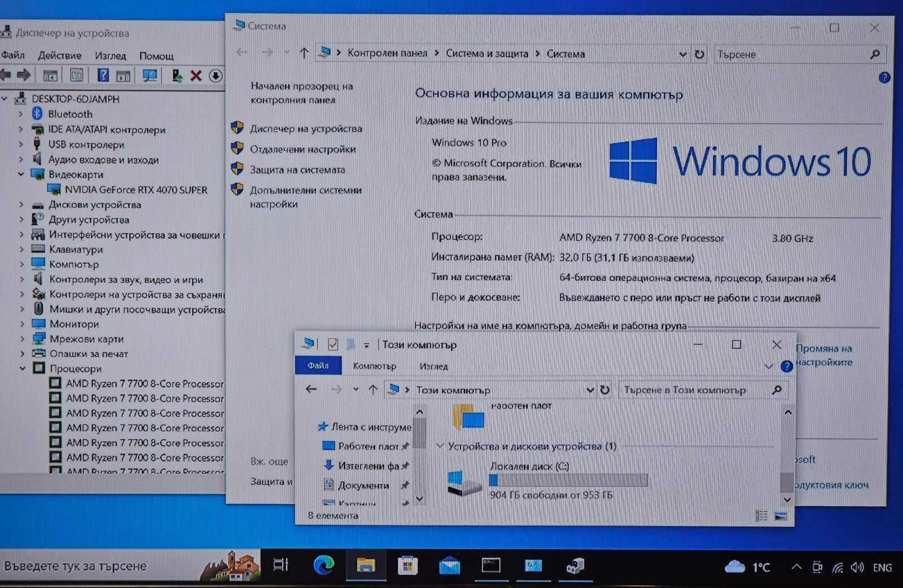This screenshot has height=588, width=903.
Task: Click the refresh icon in System window address bar
Action: pos(699,54)
